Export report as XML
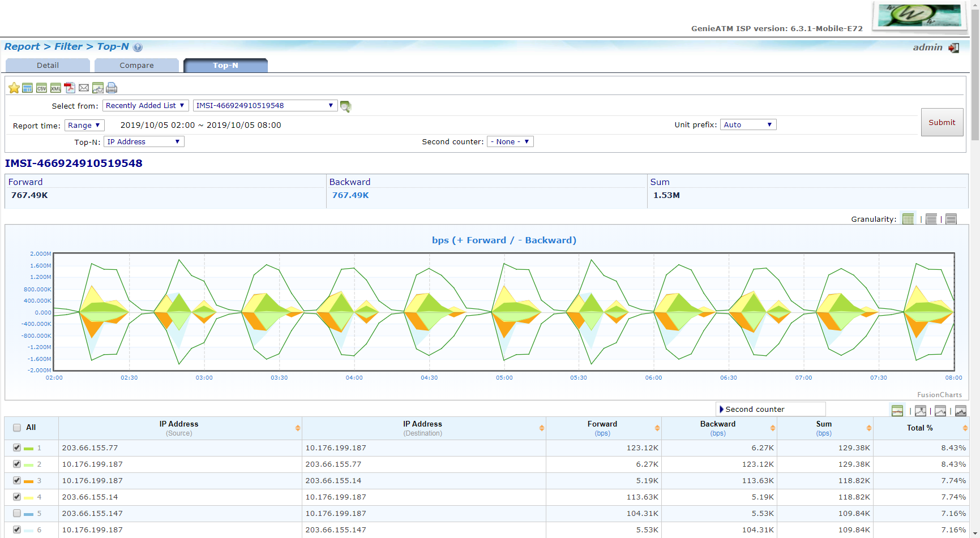 55,88
